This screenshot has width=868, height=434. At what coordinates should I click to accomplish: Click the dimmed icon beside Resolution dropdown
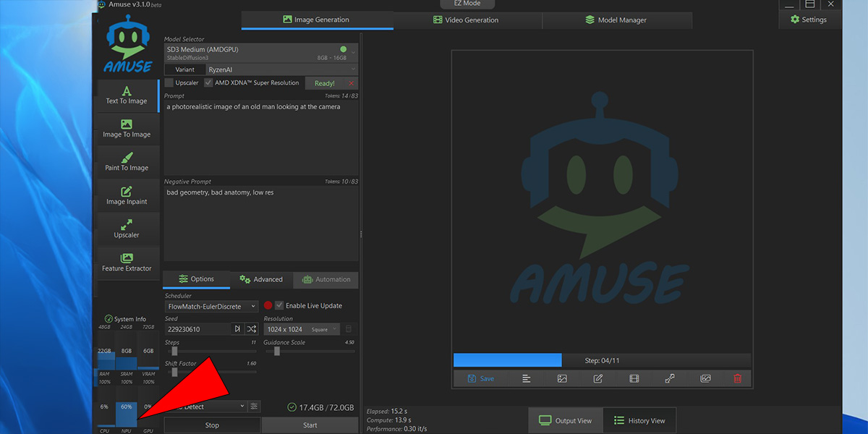coord(349,329)
